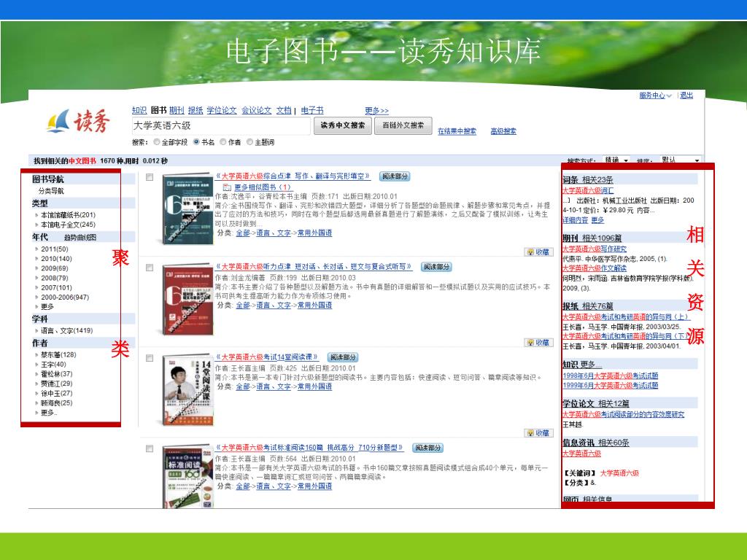
Task: Filter by subject 语言、文字(1419)
Action: [x=66, y=330]
